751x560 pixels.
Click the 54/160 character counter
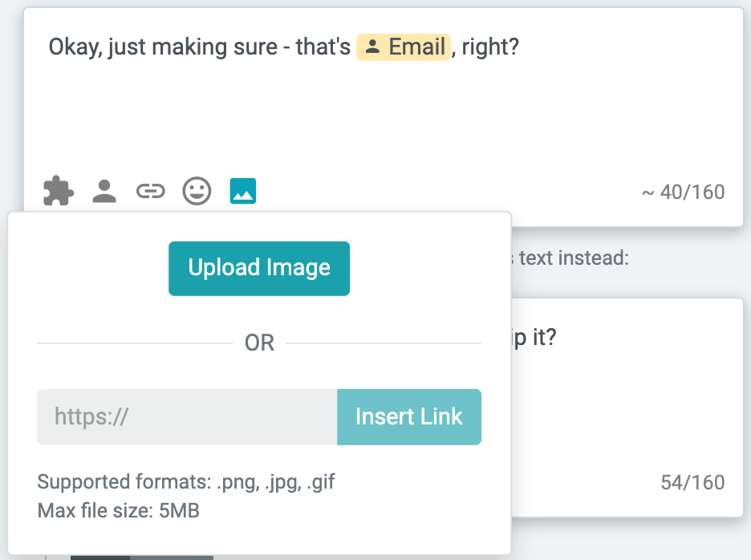click(692, 482)
